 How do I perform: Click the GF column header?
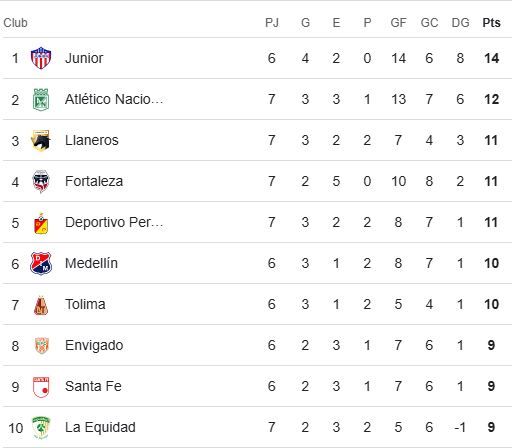tap(398, 23)
